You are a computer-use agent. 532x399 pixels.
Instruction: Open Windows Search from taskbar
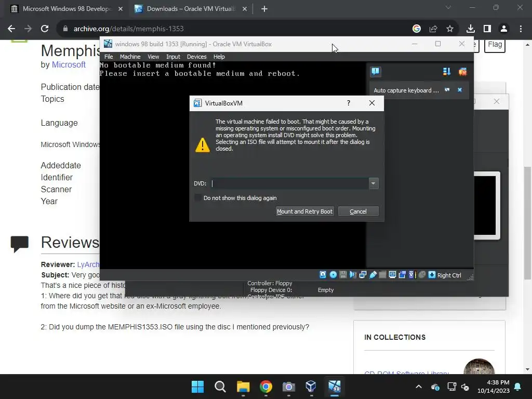[x=220, y=387]
